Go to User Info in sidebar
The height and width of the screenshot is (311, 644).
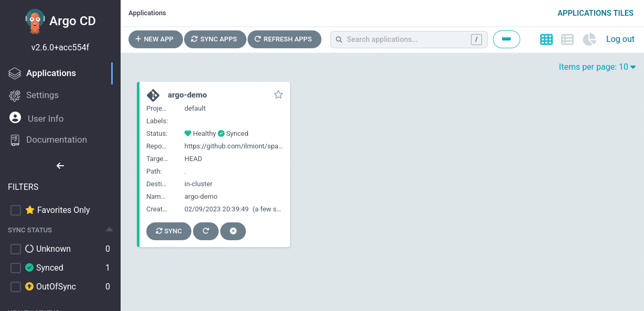tap(45, 119)
